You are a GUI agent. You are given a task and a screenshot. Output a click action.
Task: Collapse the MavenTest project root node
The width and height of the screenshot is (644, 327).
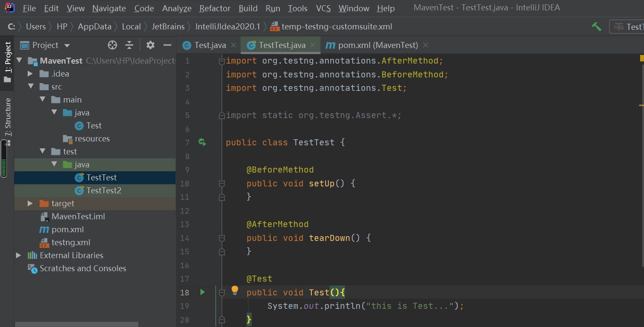(19, 61)
